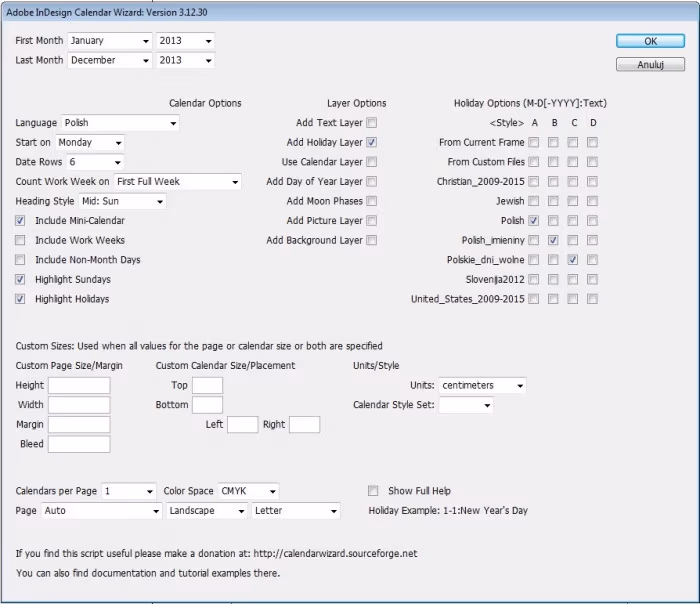
Task: Open the Letter paper size dropdown
Action: (x=296, y=511)
